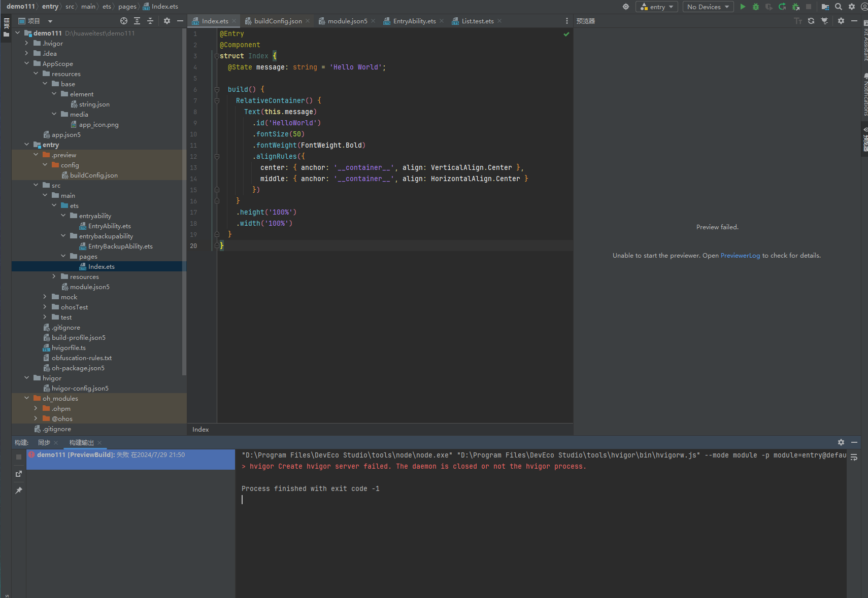868x598 pixels.
Task: Open the entry module configuration dropdown
Action: click(x=657, y=7)
